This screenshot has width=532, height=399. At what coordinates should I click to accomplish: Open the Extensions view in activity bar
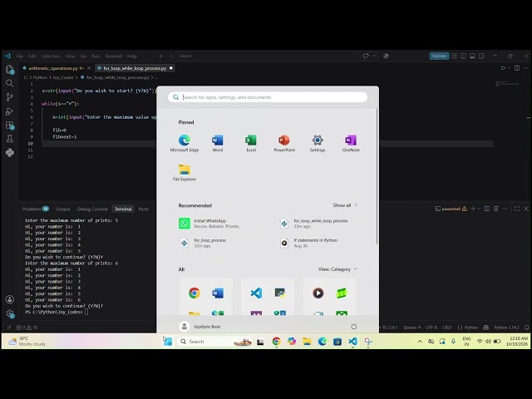pos(9,126)
